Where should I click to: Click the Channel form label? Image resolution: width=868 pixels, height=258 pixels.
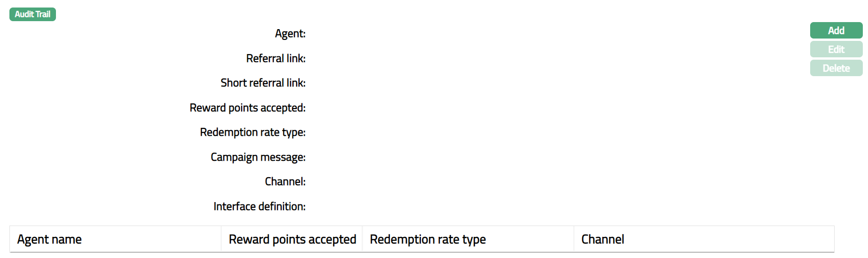285,182
